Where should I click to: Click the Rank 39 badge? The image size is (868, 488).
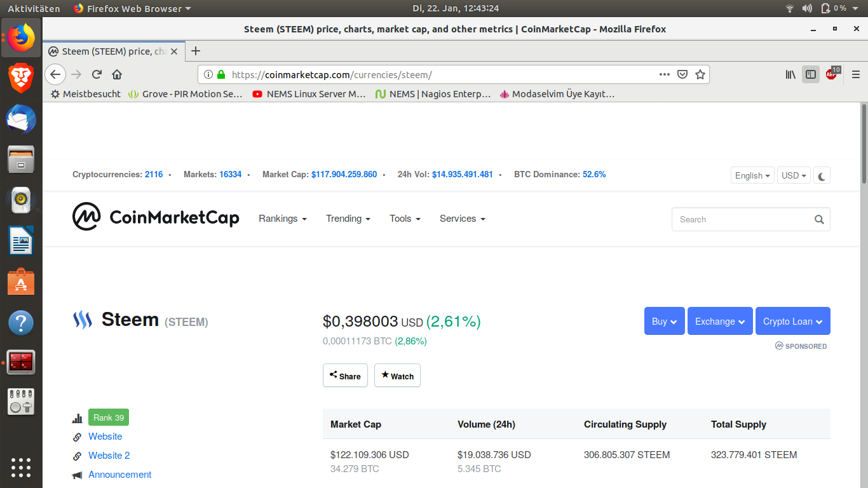(x=109, y=417)
